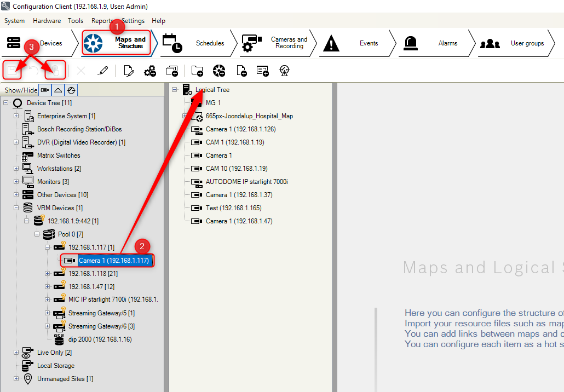Toggle the relay Show/Hide filter button

(58, 90)
